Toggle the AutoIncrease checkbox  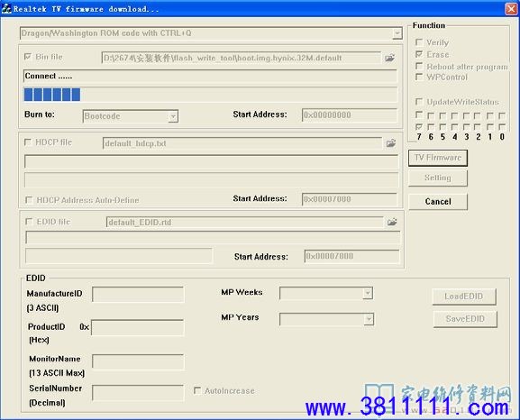coord(197,390)
